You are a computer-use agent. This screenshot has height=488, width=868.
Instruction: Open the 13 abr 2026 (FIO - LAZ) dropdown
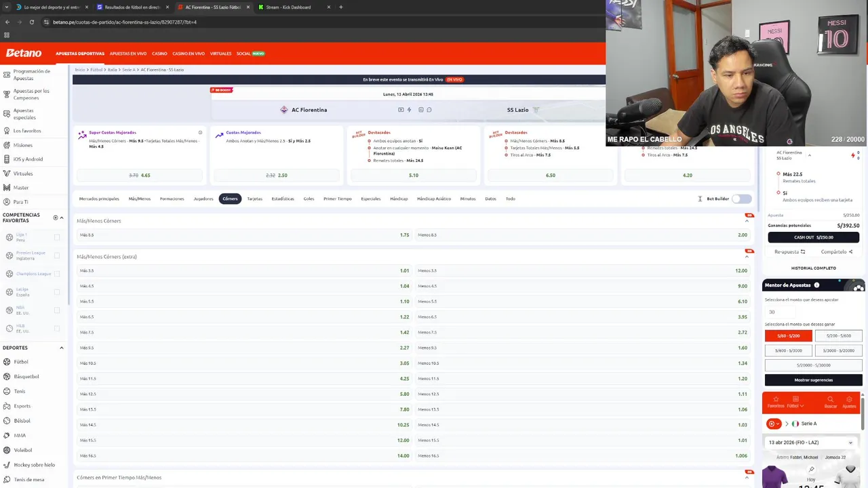(811, 443)
